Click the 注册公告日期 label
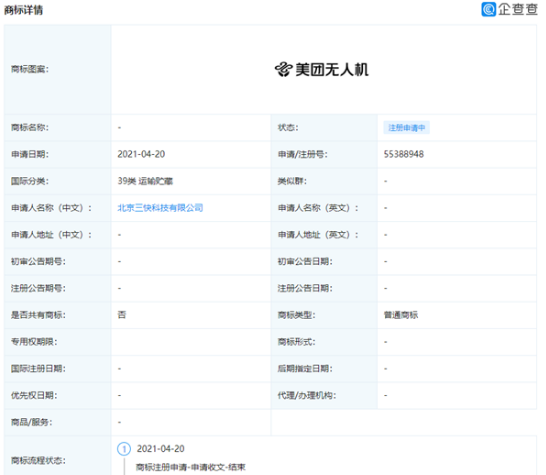The height and width of the screenshot is (475, 546). (x=305, y=288)
